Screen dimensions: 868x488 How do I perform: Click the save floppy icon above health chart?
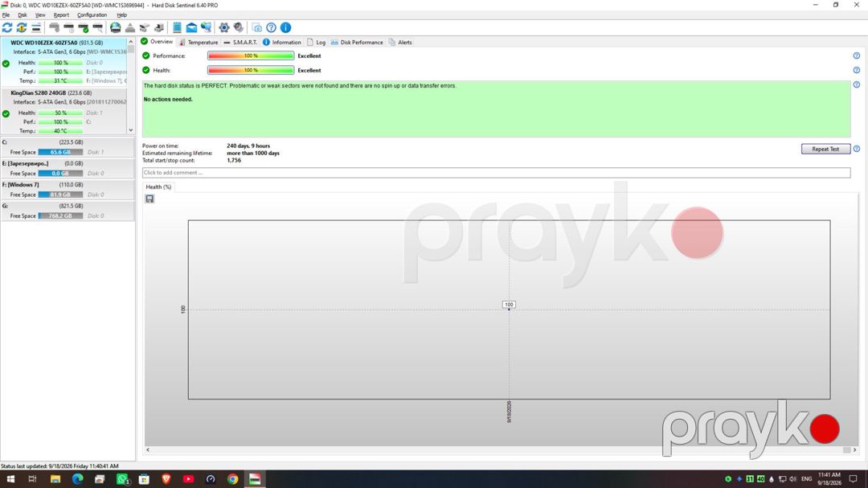[149, 199]
